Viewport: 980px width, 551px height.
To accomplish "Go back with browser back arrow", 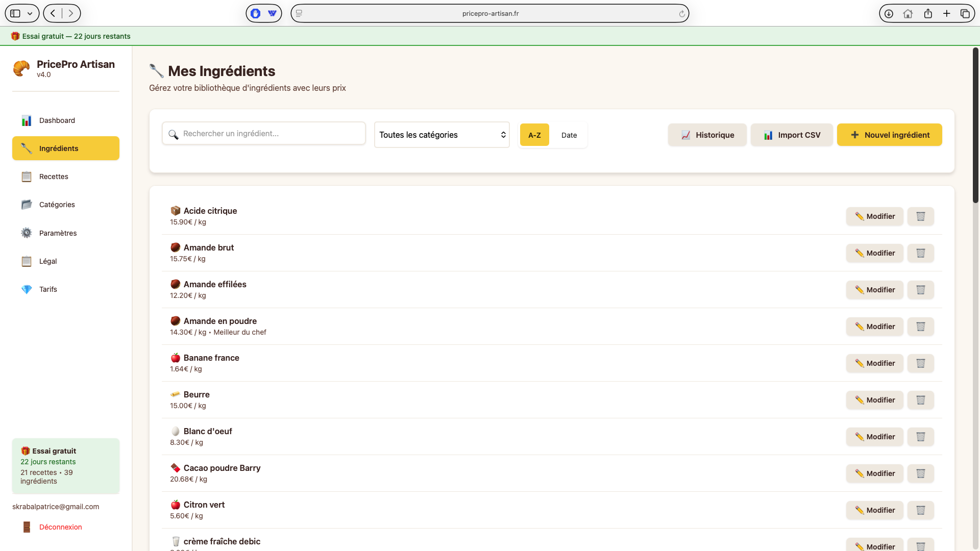I will [x=53, y=13].
